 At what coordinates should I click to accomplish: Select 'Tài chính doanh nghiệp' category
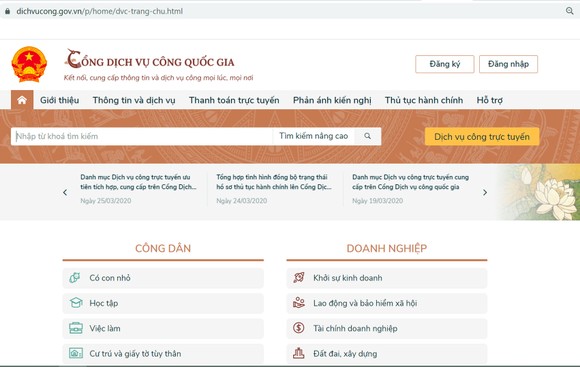tap(387, 328)
